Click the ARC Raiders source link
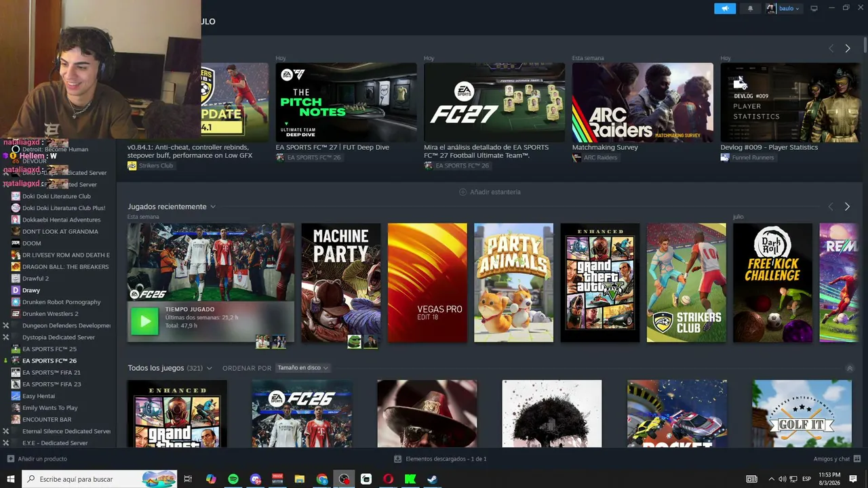Screen dimensions: 868x488 (595, 157)
